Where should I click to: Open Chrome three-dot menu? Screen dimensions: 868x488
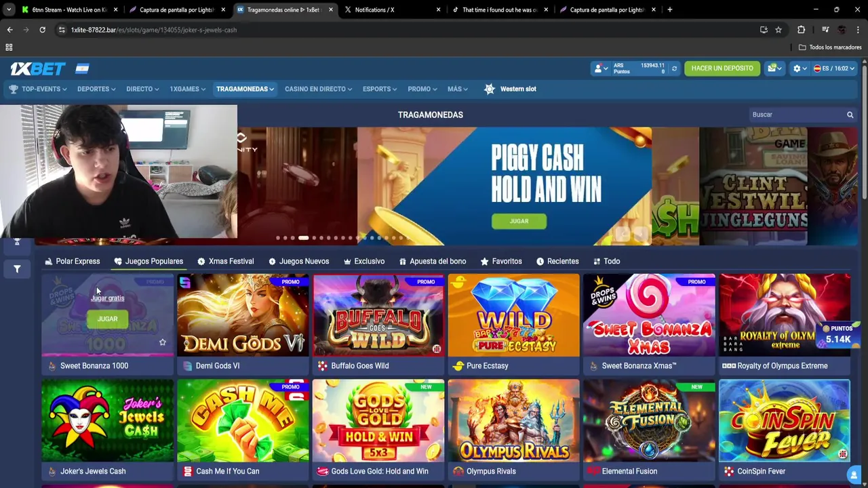coord(859,30)
